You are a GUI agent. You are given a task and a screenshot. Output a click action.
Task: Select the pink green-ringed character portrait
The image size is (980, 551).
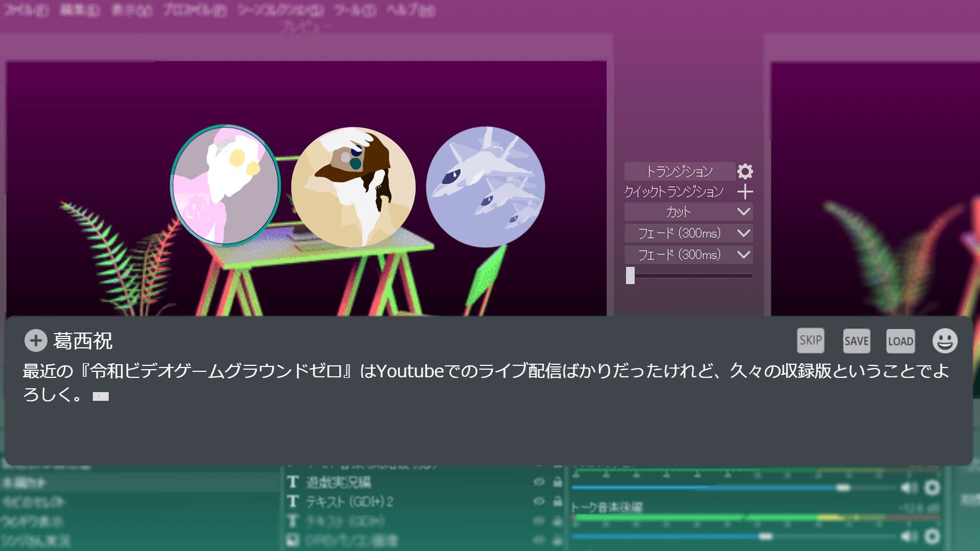coord(226,185)
